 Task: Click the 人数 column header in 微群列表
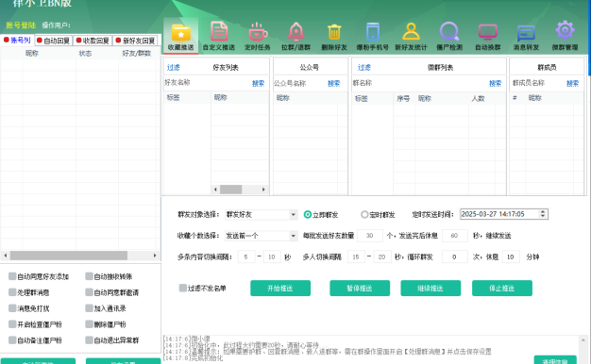click(478, 99)
